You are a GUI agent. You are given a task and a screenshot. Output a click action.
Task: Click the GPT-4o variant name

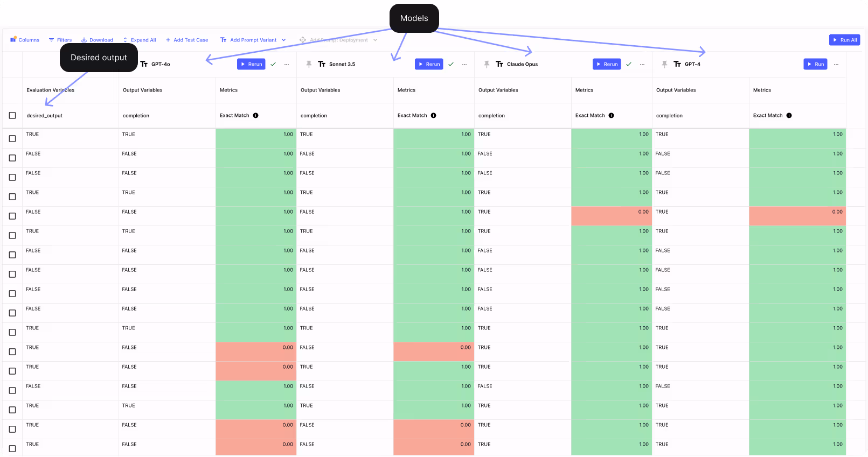(x=161, y=64)
